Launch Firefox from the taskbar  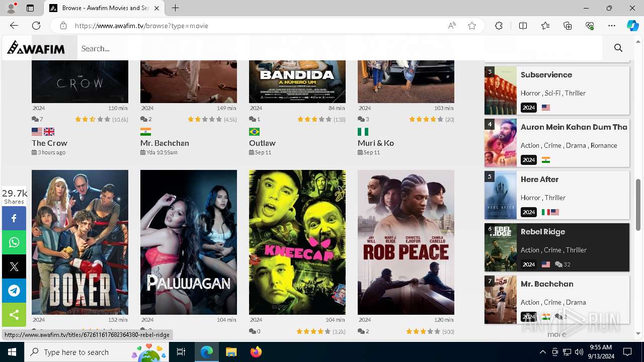[x=256, y=352]
